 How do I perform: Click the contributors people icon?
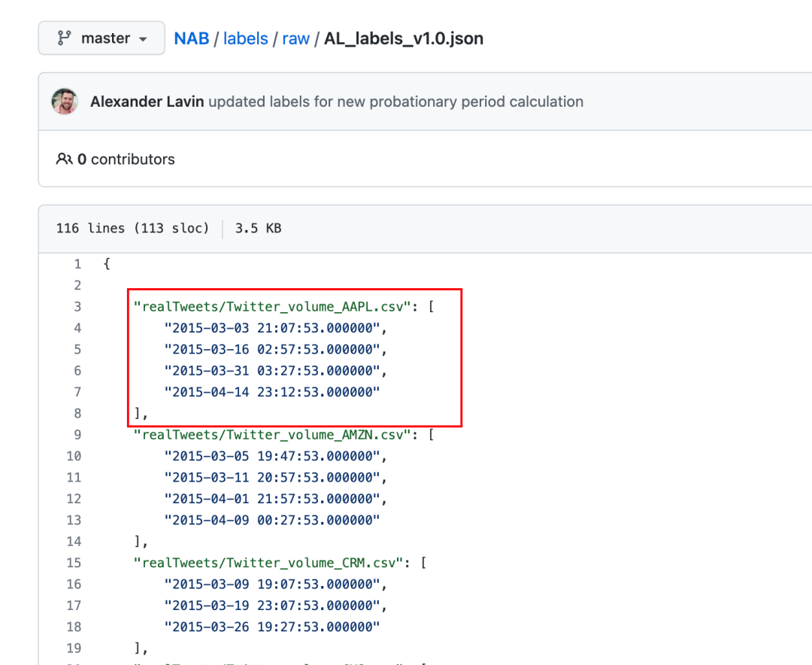pyautogui.click(x=64, y=159)
